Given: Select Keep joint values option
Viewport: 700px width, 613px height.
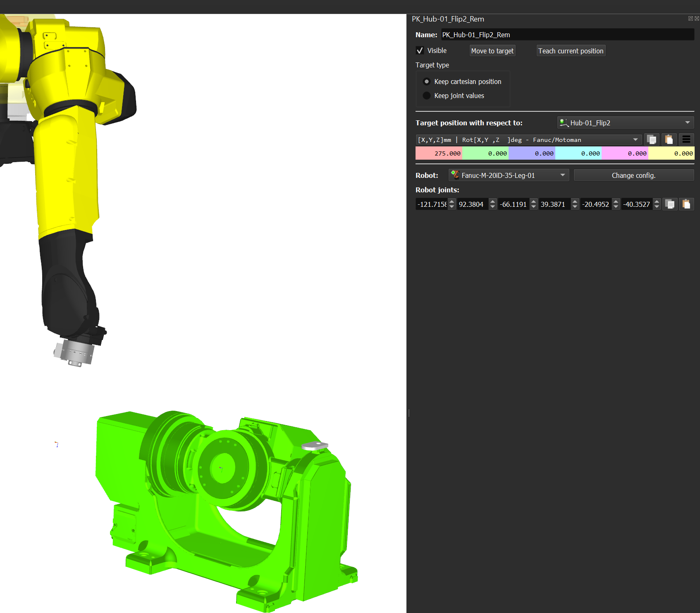Looking at the screenshot, I should [x=427, y=96].
